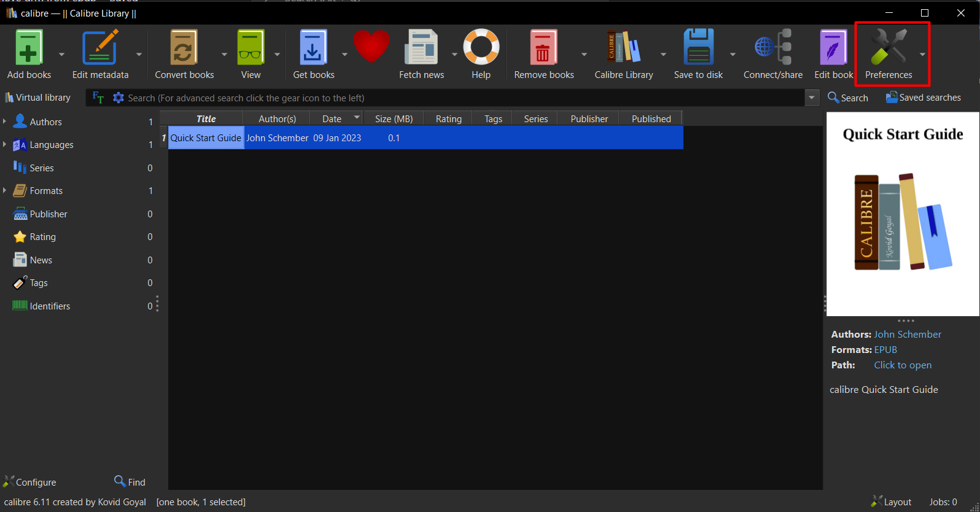This screenshot has height=512, width=980.
Task: Expand Fetch news dropdown arrow
Action: click(454, 55)
